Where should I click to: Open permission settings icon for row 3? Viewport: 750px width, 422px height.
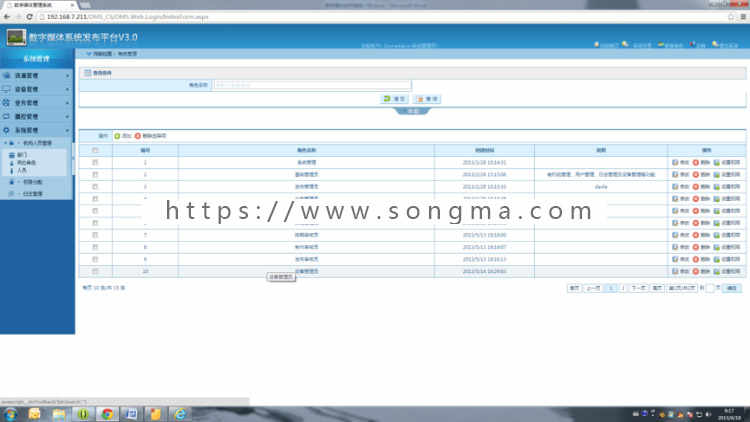click(717, 187)
